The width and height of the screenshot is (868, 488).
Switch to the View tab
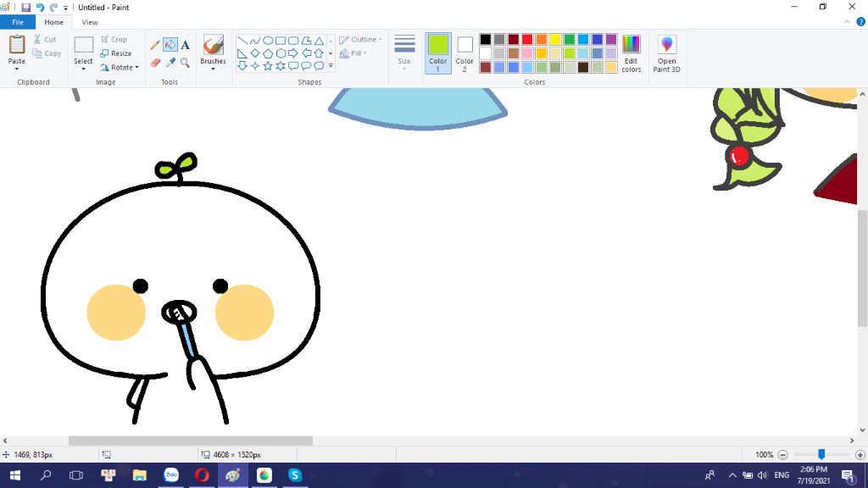point(90,22)
